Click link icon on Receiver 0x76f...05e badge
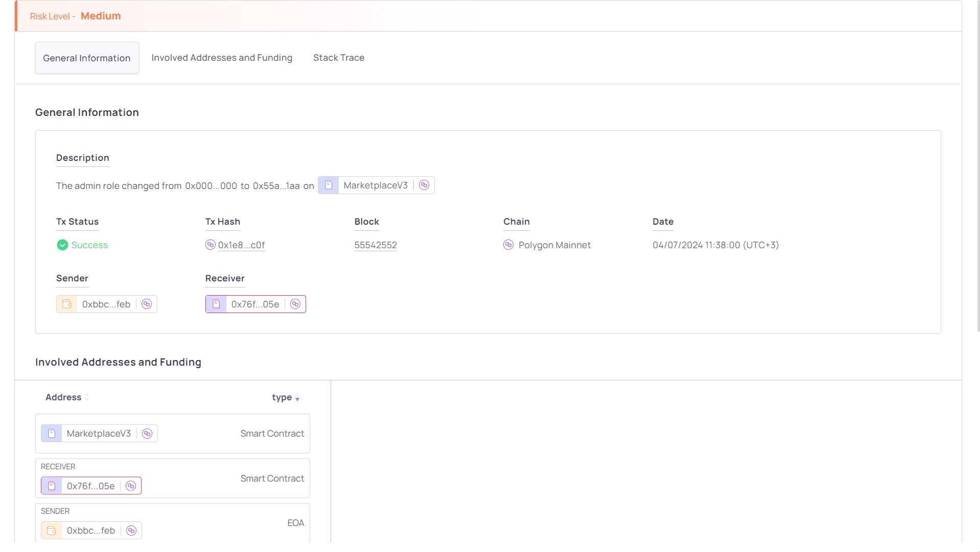The image size is (980, 552). coord(295,304)
